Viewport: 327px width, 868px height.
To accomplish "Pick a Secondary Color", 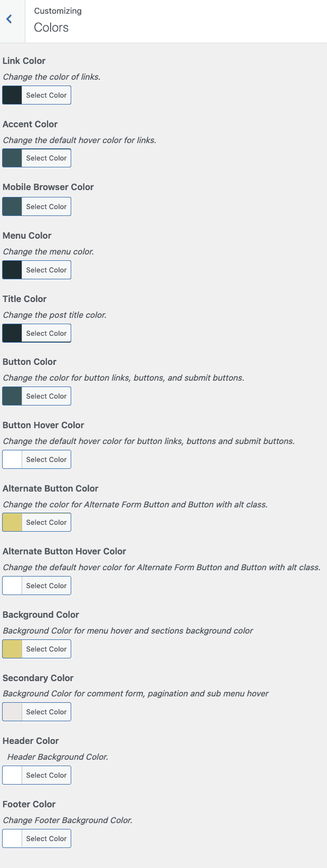I will click(x=46, y=711).
